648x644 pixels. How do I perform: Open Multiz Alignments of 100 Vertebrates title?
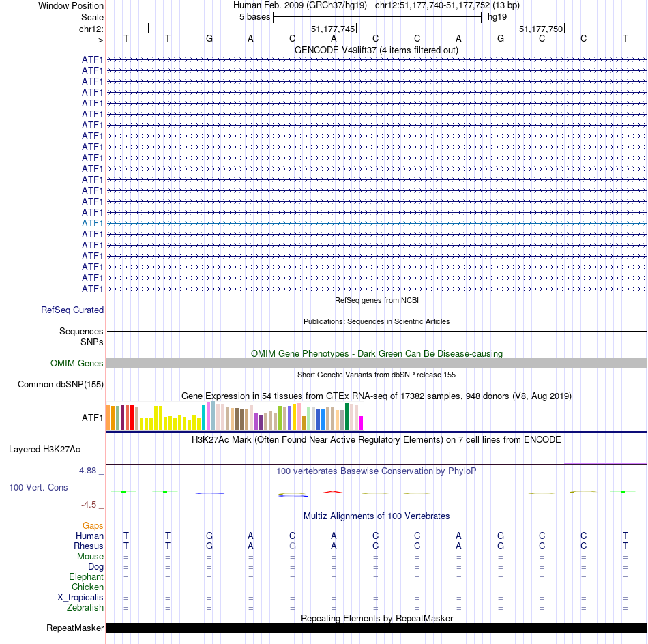377,516
